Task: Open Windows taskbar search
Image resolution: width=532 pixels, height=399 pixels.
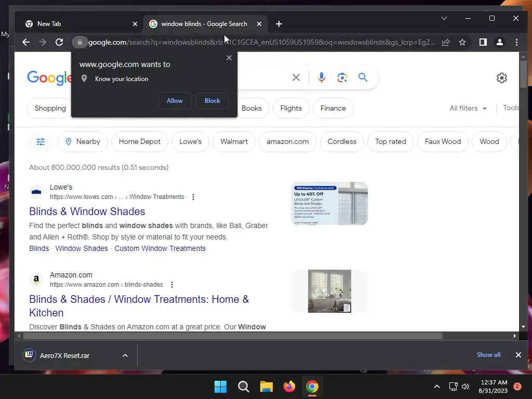Action: (243, 387)
